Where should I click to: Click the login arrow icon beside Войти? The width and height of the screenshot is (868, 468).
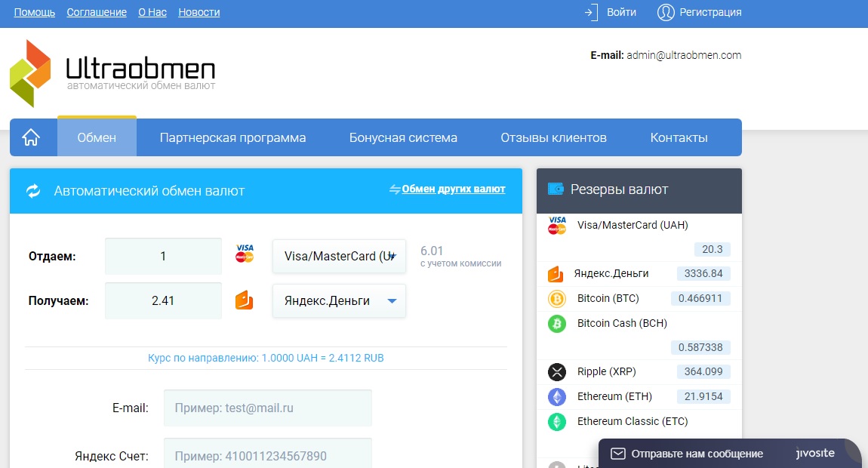tap(591, 12)
